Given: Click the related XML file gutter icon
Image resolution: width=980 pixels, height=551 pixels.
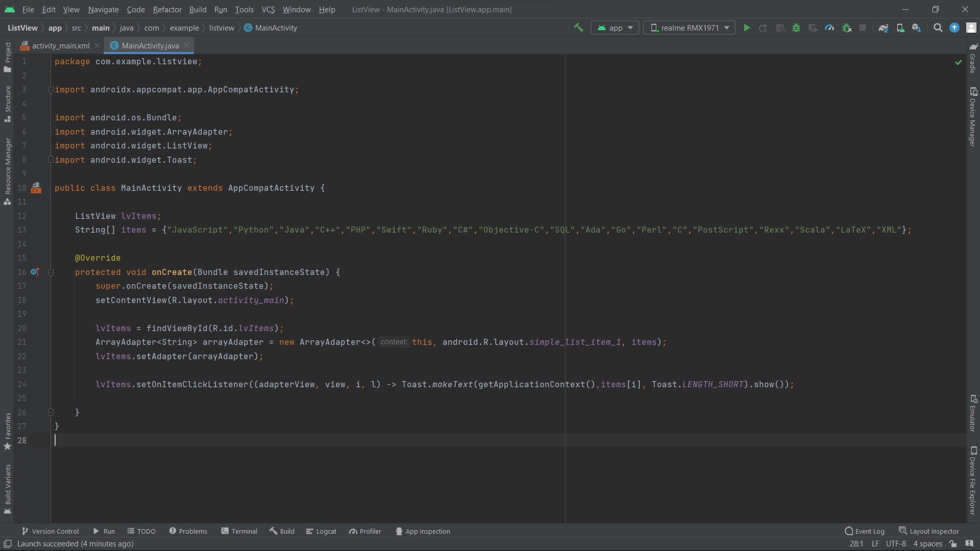Looking at the screenshot, I should tap(36, 188).
